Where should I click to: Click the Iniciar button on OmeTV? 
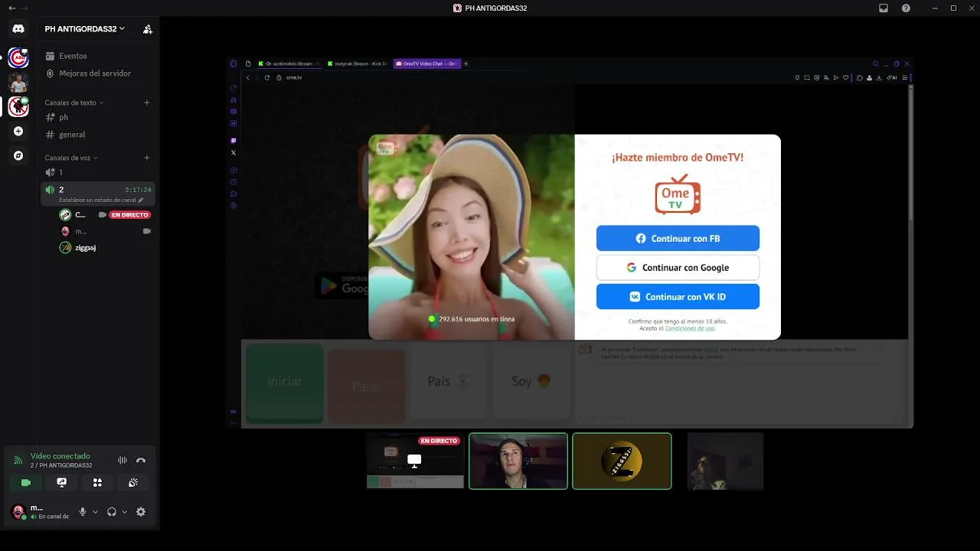(285, 381)
